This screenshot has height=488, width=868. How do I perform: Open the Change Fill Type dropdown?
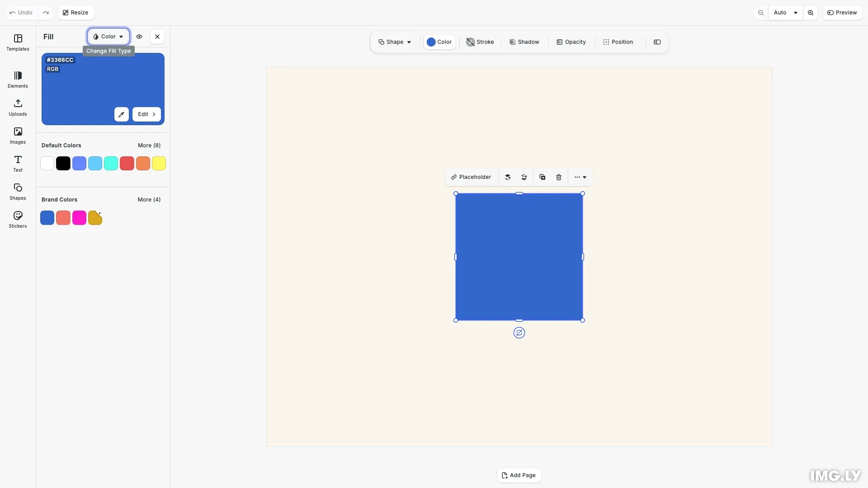(108, 37)
